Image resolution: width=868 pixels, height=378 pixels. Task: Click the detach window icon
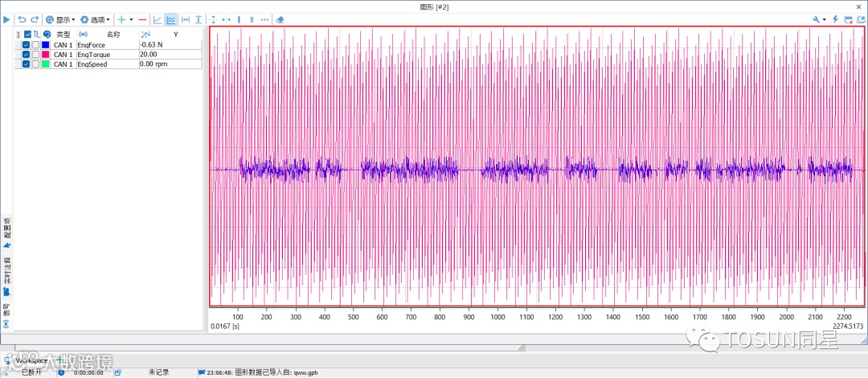[x=861, y=19]
